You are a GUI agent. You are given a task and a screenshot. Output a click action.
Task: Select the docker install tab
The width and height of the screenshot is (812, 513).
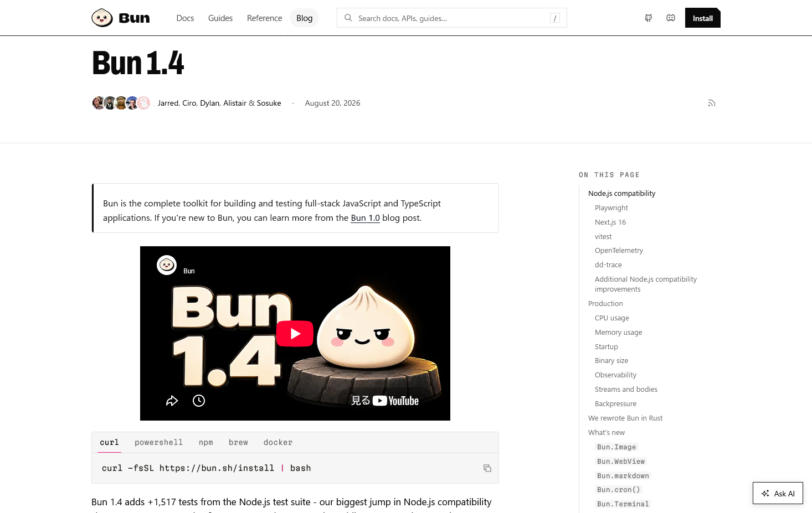(x=278, y=442)
